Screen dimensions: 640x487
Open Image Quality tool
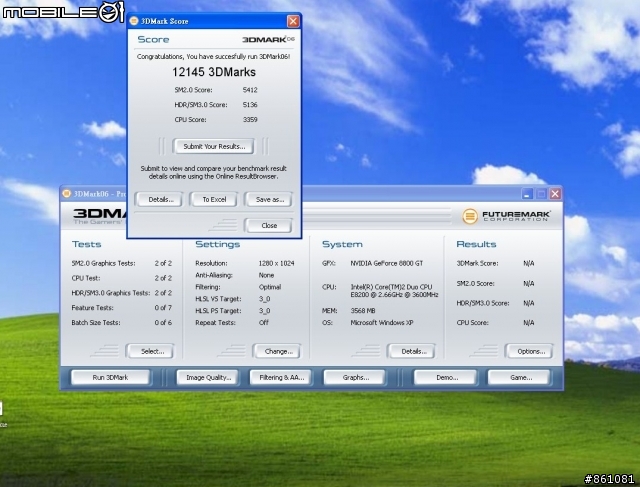pyautogui.click(x=208, y=378)
